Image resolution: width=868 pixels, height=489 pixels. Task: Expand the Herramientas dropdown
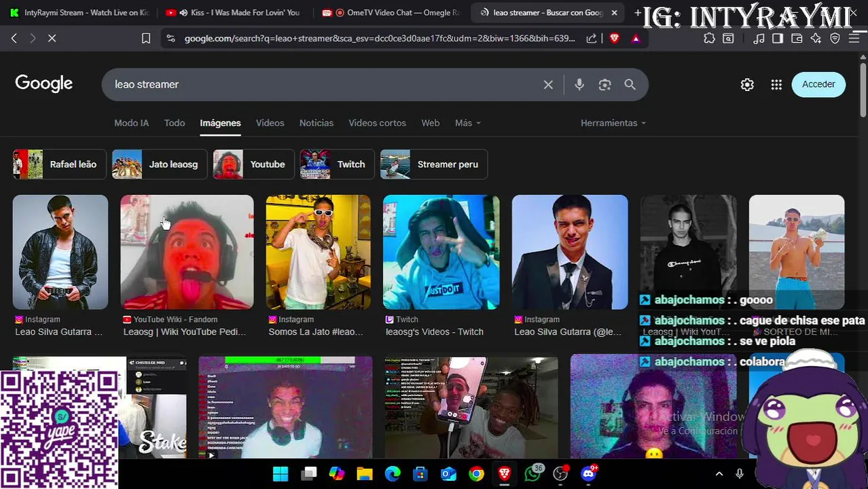pyautogui.click(x=613, y=123)
